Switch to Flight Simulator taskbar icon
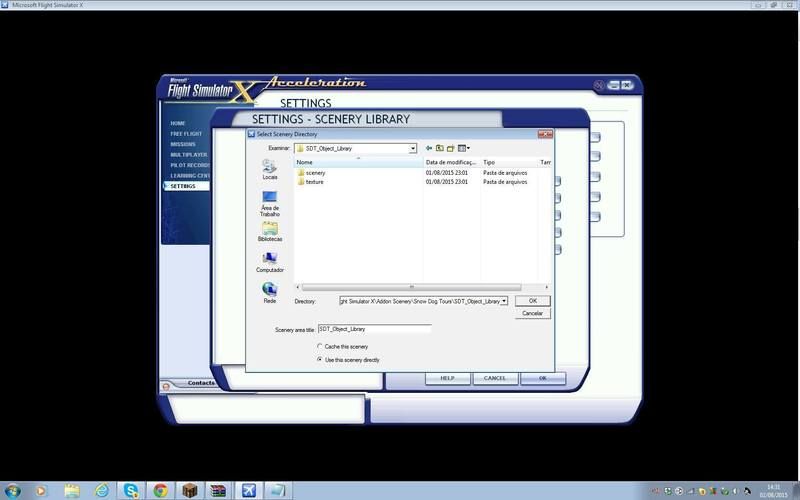The height and width of the screenshot is (500, 800). point(248,491)
